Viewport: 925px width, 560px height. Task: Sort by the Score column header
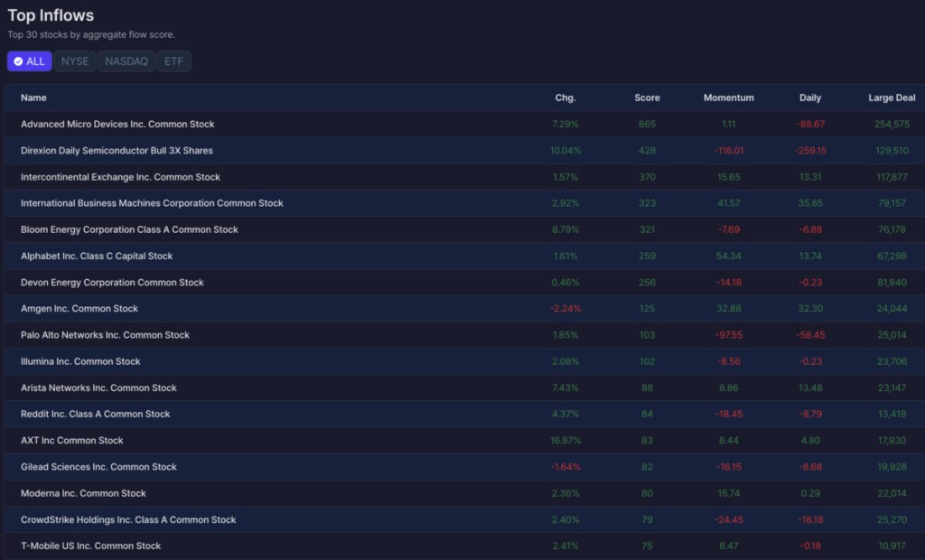[647, 98]
